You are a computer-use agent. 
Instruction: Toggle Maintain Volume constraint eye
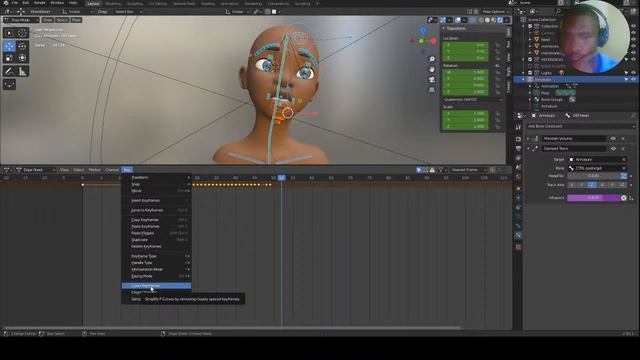coord(613,139)
